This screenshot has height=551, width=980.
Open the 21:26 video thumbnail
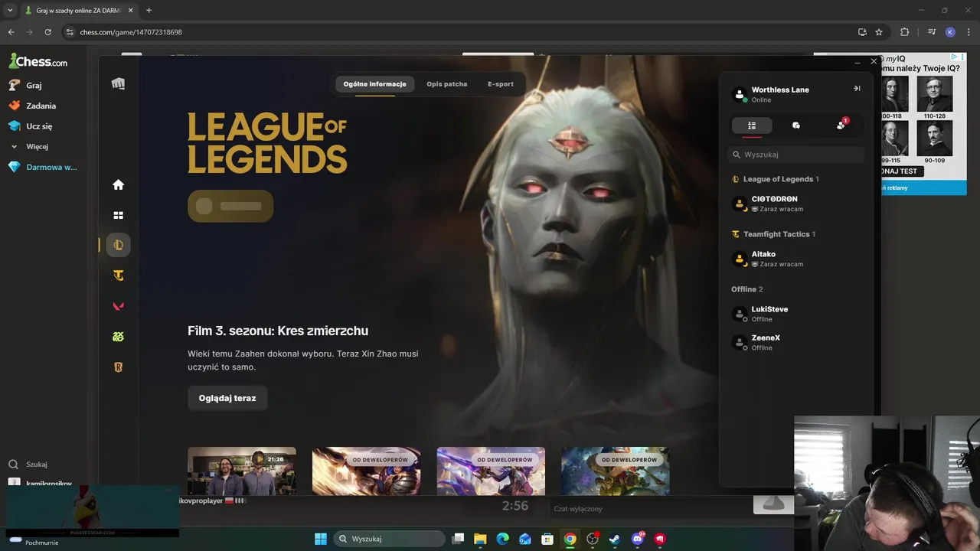[242, 471]
